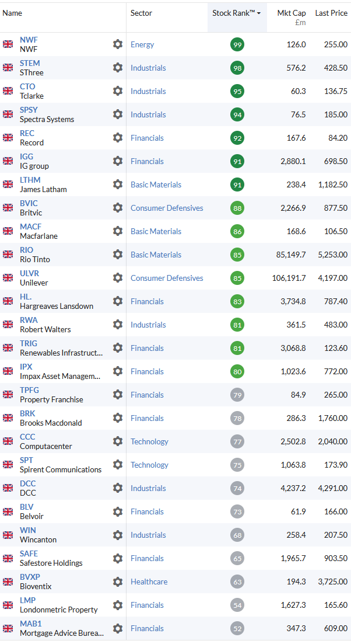Open the gear options for Tclarke
Viewport: 351px width, 644px height.
point(118,90)
